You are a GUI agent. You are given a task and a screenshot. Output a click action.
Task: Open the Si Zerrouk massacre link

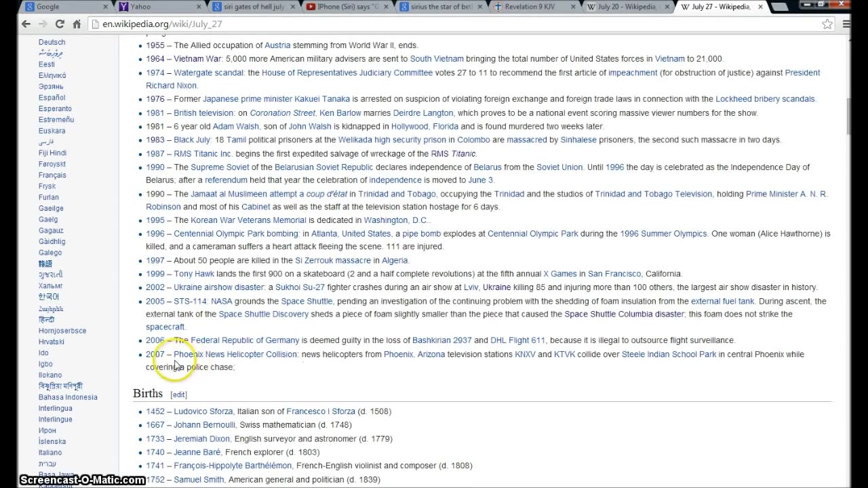click(333, 260)
